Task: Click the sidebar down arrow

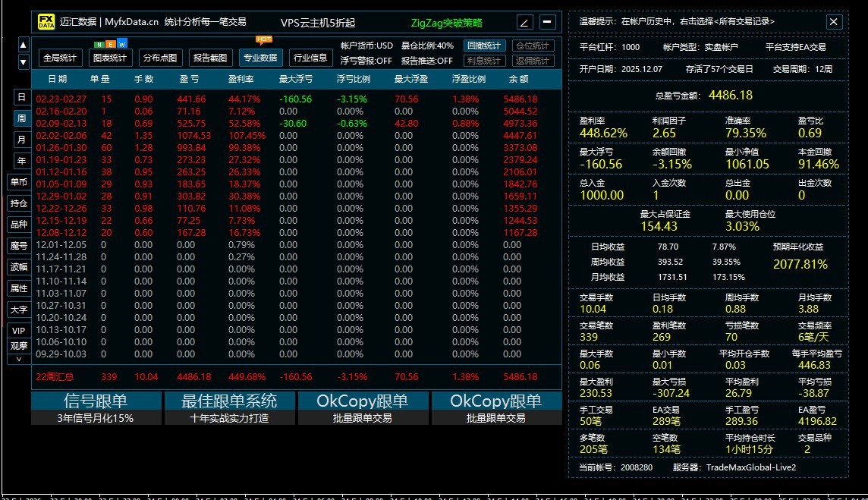Action: [x=24, y=61]
